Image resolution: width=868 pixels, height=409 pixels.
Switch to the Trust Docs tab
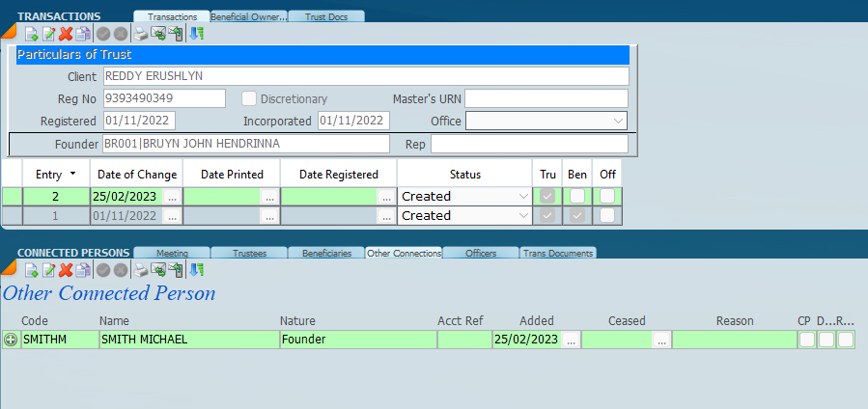tap(327, 16)
